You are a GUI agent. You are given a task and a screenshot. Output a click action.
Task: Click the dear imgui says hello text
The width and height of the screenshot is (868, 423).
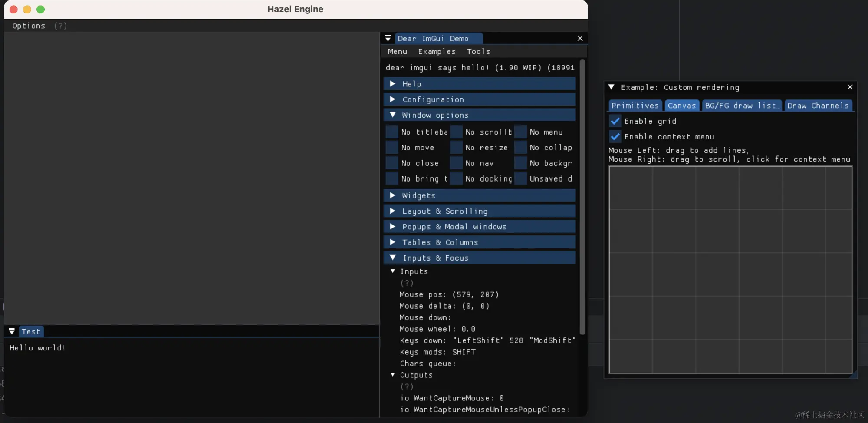[x=480, y=68]
